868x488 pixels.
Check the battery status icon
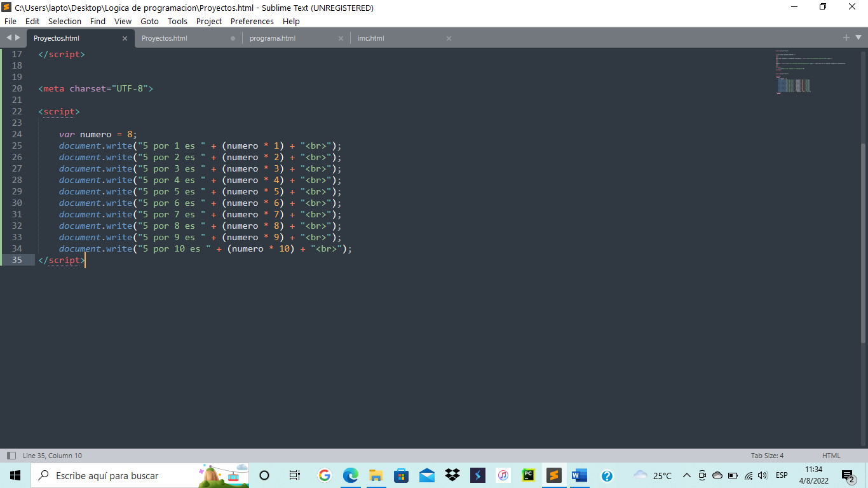[733, 475]
